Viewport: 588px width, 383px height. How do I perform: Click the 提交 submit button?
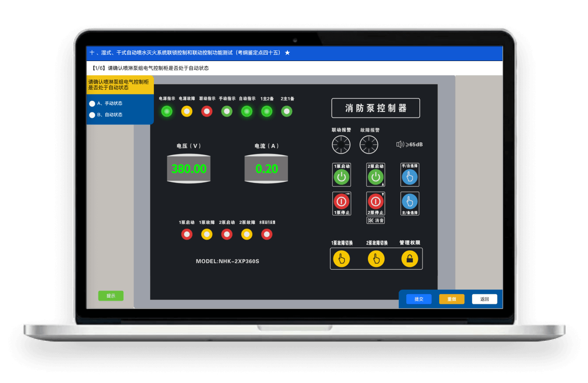[x=419, y=299]
